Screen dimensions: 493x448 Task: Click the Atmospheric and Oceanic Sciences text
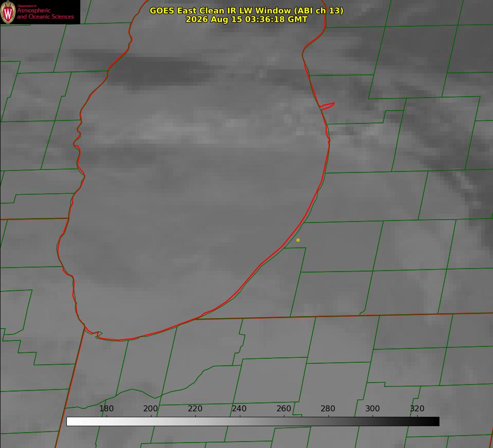click(x=45, y=13)
